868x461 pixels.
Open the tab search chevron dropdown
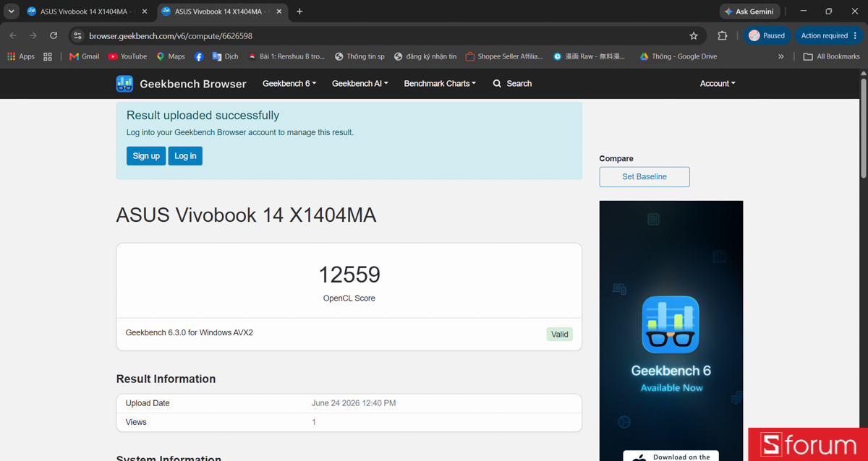[x=12, y=12]
